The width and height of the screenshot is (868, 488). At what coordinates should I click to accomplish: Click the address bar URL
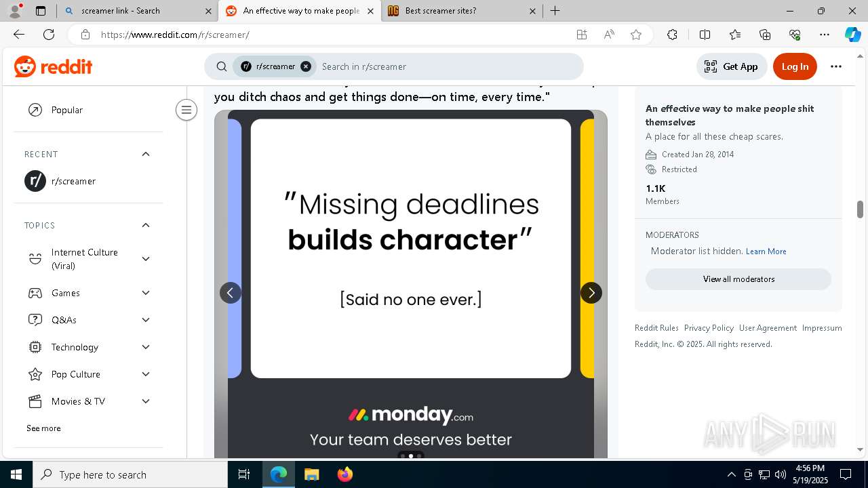[x=175, y=35]
